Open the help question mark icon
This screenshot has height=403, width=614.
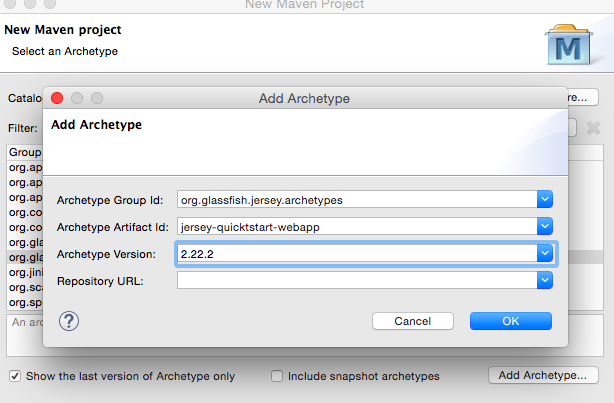(69, 321)
